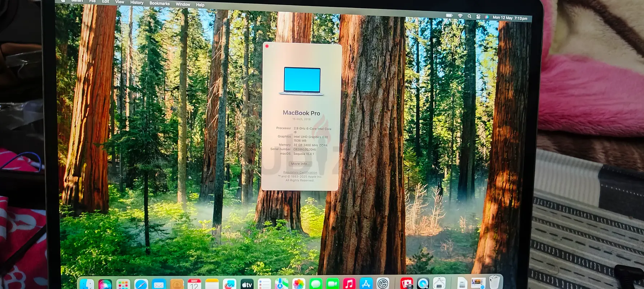
Task: Open System Settings gear in dock
Action: (383, 284)
